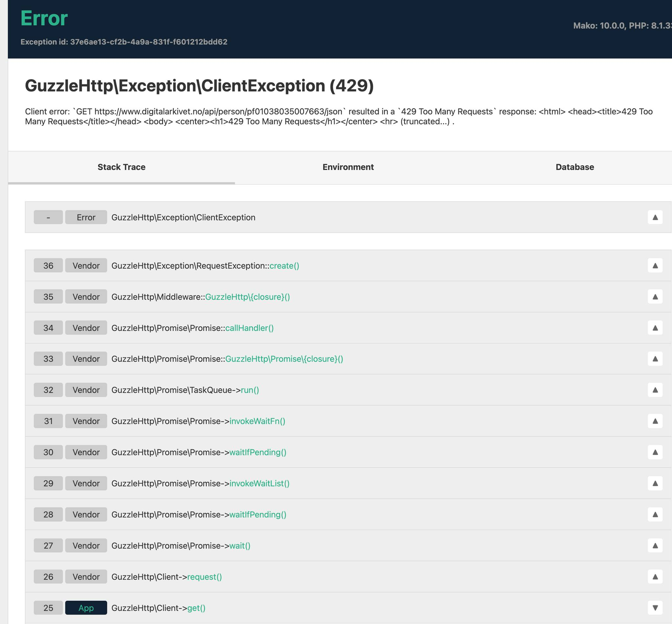Click frame number 28 badge
The image size is (672, 624).
tap(48, 514)
